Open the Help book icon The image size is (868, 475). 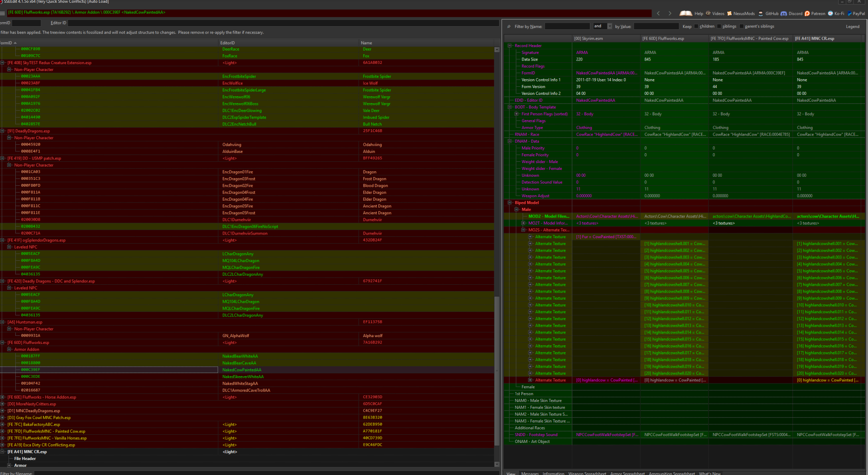click(x=686, y=14)
